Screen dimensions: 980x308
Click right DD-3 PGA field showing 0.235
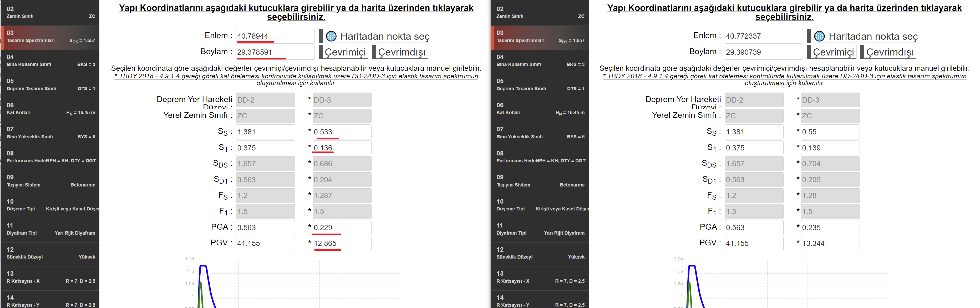pos(830,228)
